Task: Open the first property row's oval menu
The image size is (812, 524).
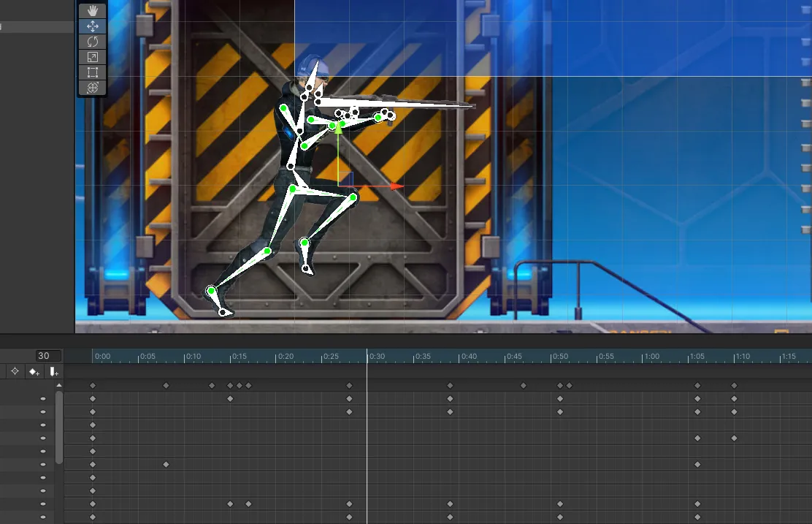Action: point(43,398)
